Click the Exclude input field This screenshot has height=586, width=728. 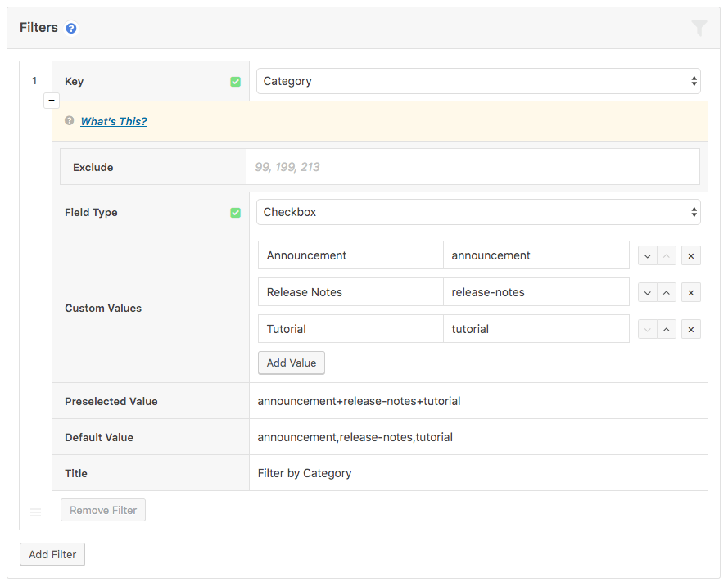coord(473,167)
